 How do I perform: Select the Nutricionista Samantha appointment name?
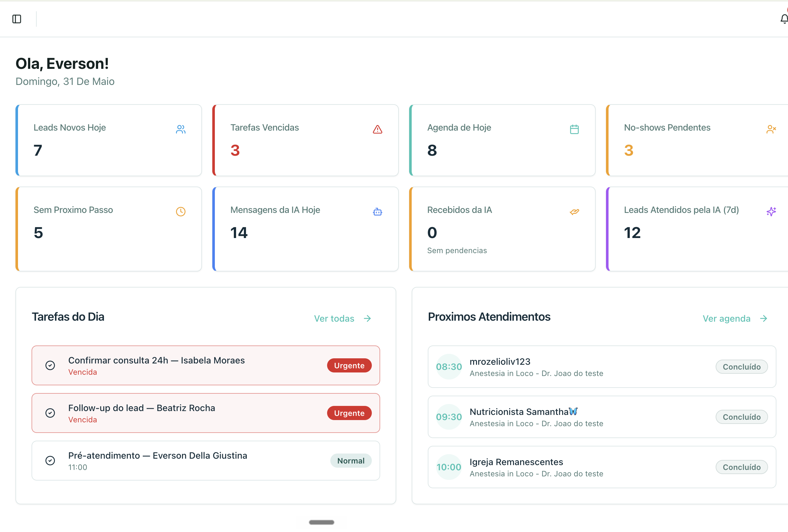[523, 412]
